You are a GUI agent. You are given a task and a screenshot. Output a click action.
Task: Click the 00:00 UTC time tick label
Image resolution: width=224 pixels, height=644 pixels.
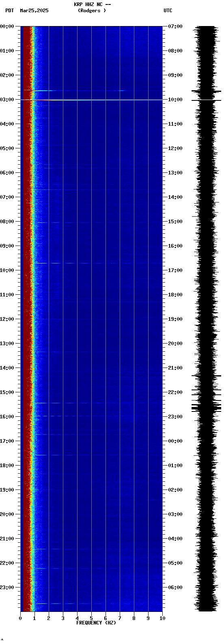click(175, 441)
